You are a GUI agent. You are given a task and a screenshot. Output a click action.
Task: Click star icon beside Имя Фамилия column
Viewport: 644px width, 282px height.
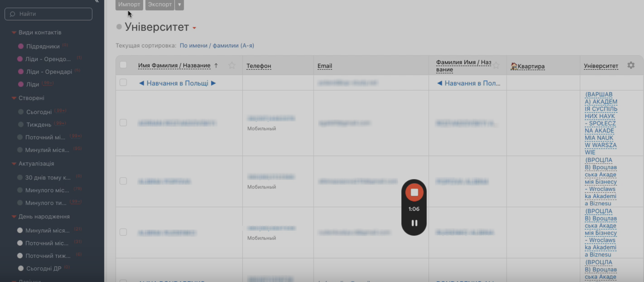click(x=232, y=66)
